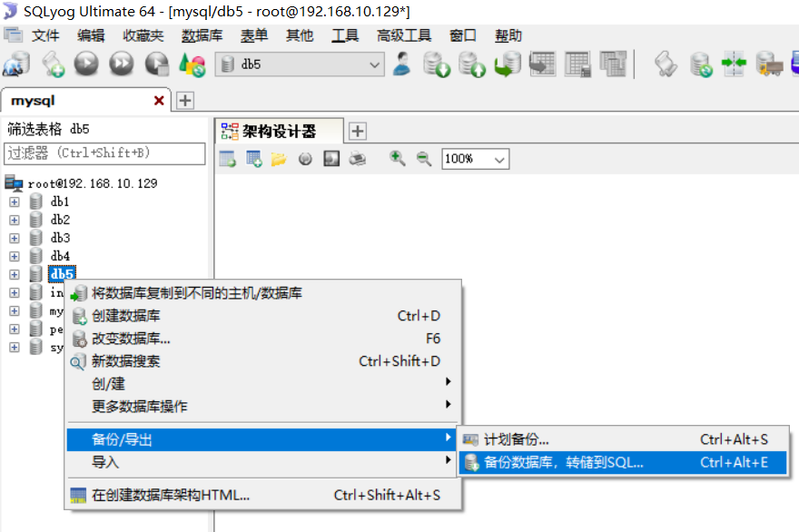Expand the db1 database node
Screen dimensions: 799x532
13,201
